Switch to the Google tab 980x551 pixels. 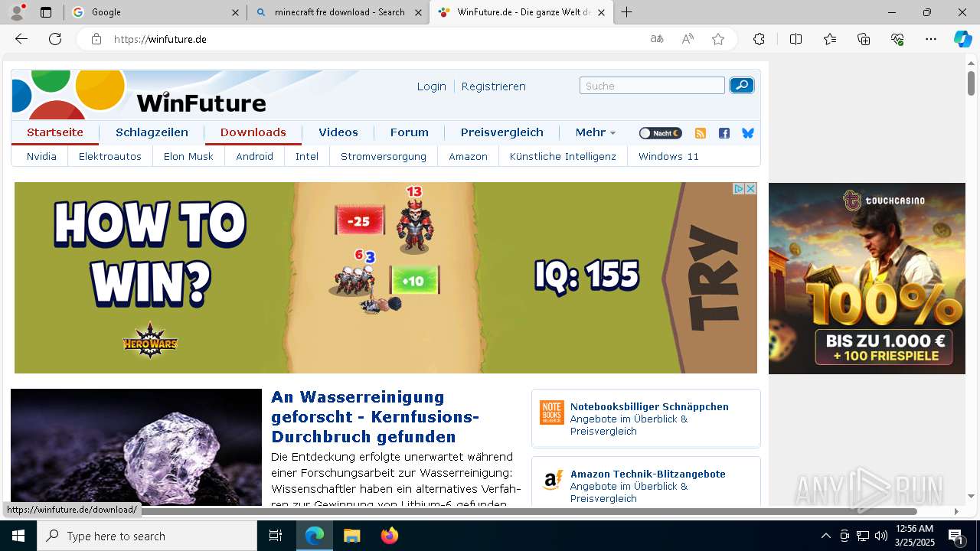[x=155, y=12]
